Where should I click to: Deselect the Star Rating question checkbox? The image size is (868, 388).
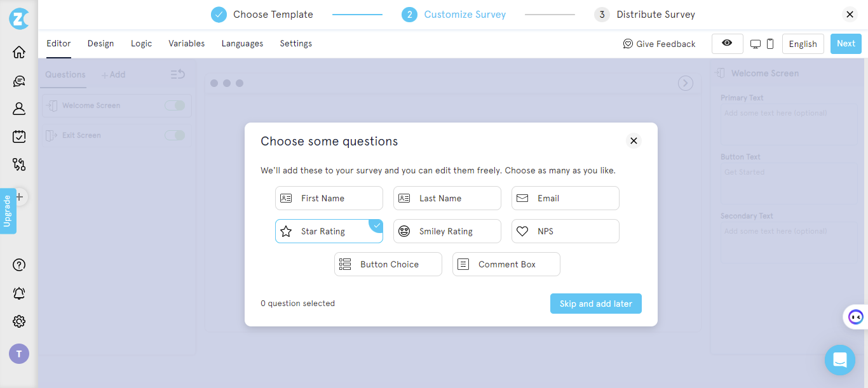[376, 224]
